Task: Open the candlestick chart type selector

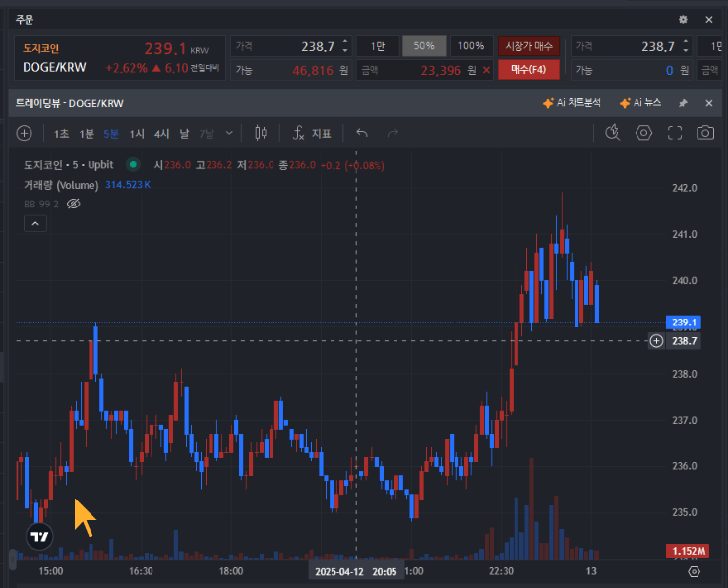Action: click(261, 133)
